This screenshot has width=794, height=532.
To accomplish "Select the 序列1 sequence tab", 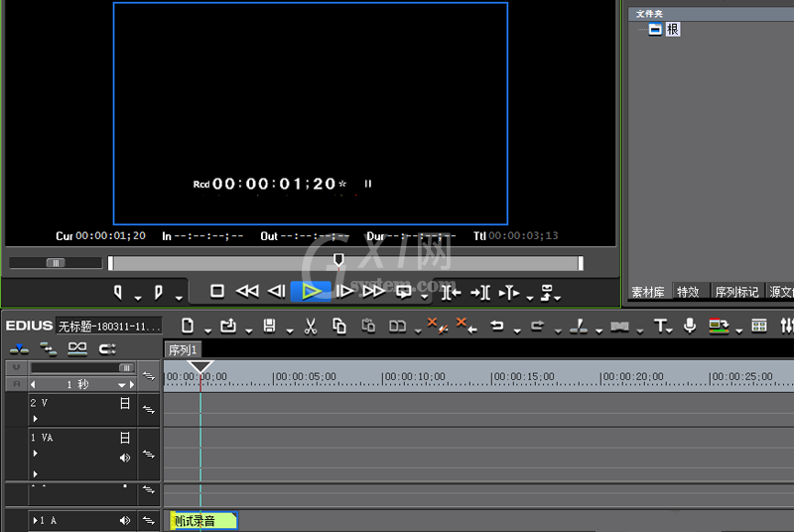I will 183,349.
